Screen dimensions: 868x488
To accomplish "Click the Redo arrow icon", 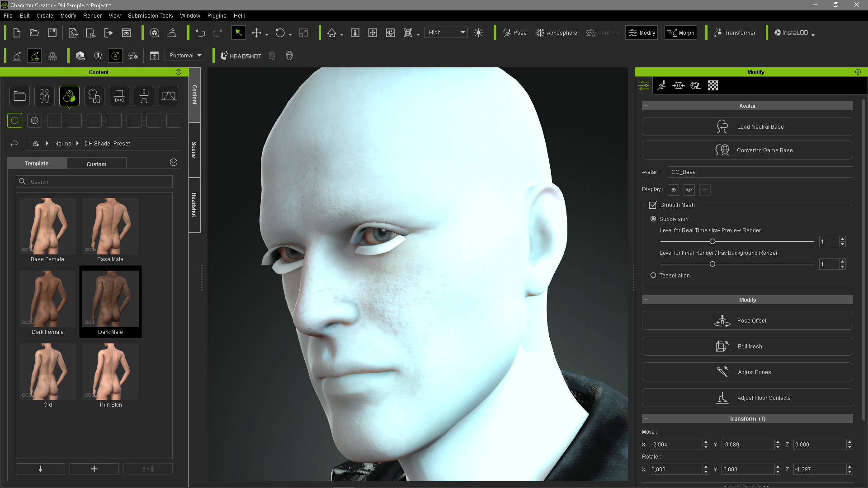I will click(217, 33).
